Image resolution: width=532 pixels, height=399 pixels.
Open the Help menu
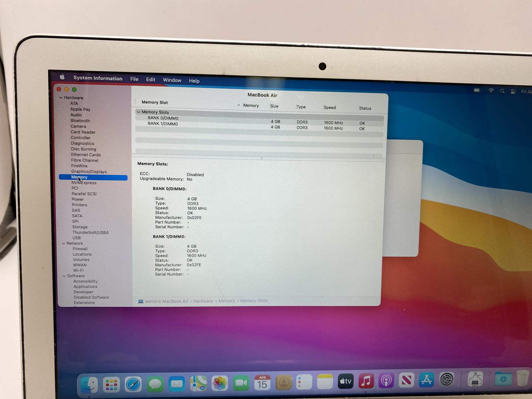pos(194,81)
